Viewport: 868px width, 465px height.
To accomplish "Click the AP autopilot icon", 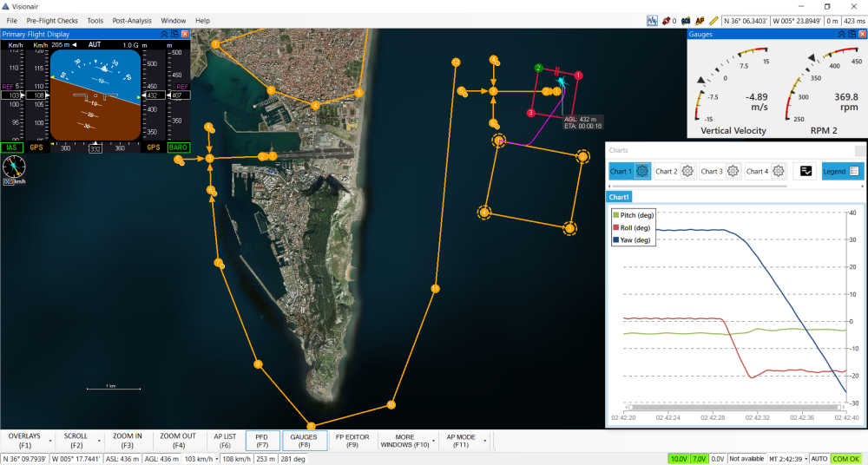I will (699, 20).
